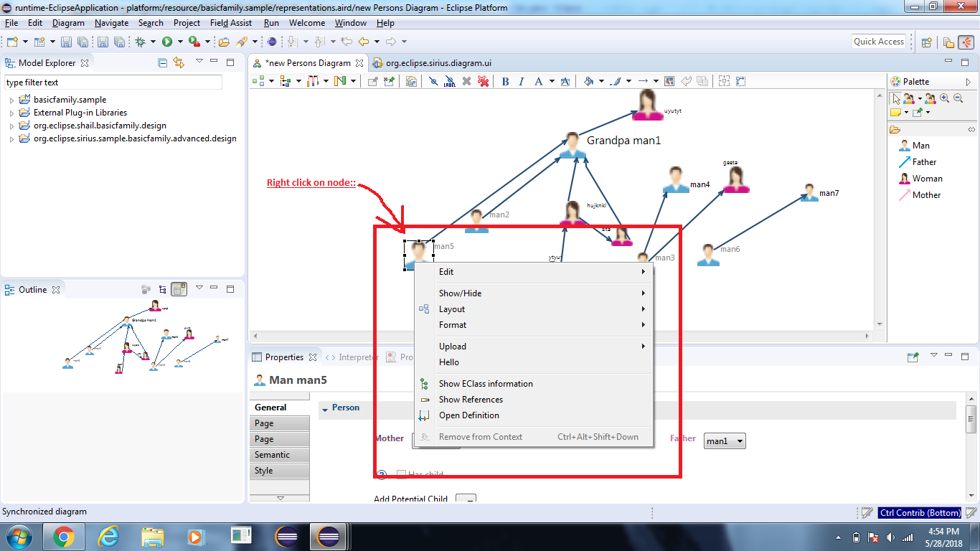Open the Arrange All dropdown arrow
Screen dimensions: 980x551
pos(271,81)
